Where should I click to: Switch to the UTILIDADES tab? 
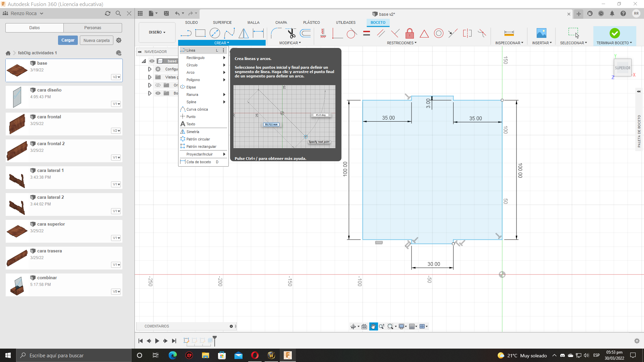345,22
